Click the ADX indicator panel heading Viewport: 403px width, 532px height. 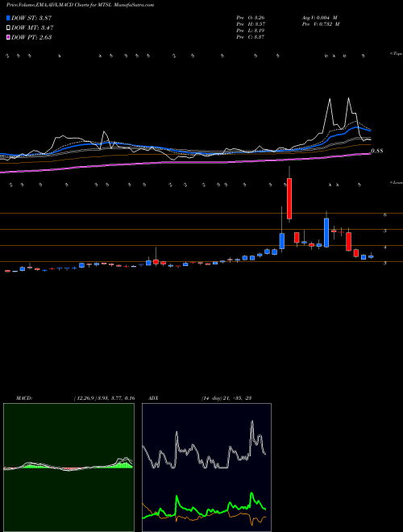(154, 398)
